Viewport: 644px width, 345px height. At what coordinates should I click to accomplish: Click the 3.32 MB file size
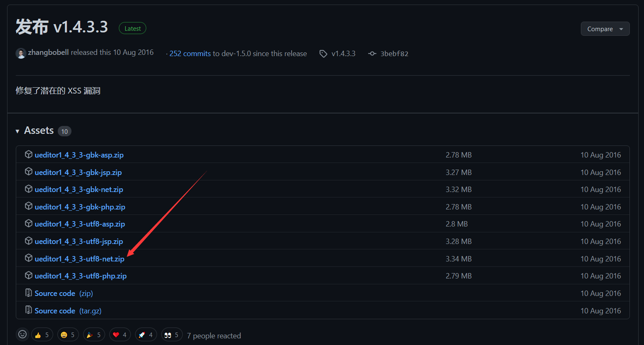459,190
